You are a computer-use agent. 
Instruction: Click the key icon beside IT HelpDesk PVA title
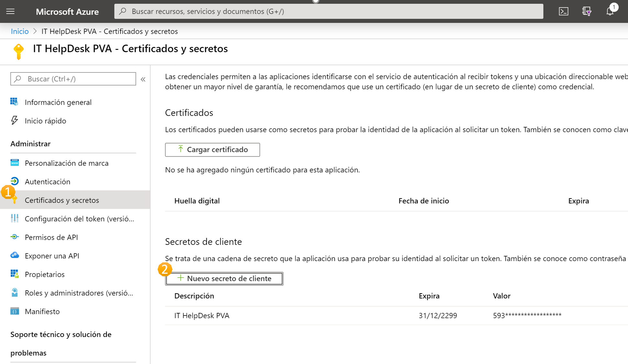[x=18, y=51]
